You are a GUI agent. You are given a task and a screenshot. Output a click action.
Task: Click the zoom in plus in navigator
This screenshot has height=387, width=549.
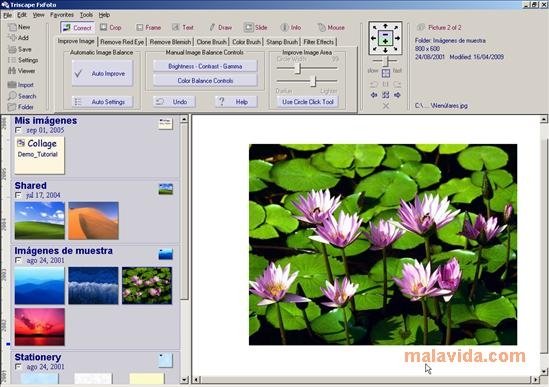point(385,41)
